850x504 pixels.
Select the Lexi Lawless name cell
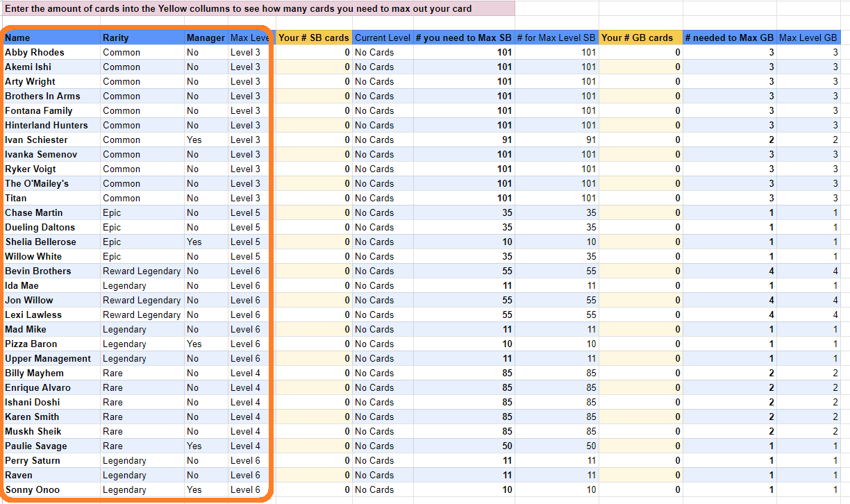pos(52,314)
